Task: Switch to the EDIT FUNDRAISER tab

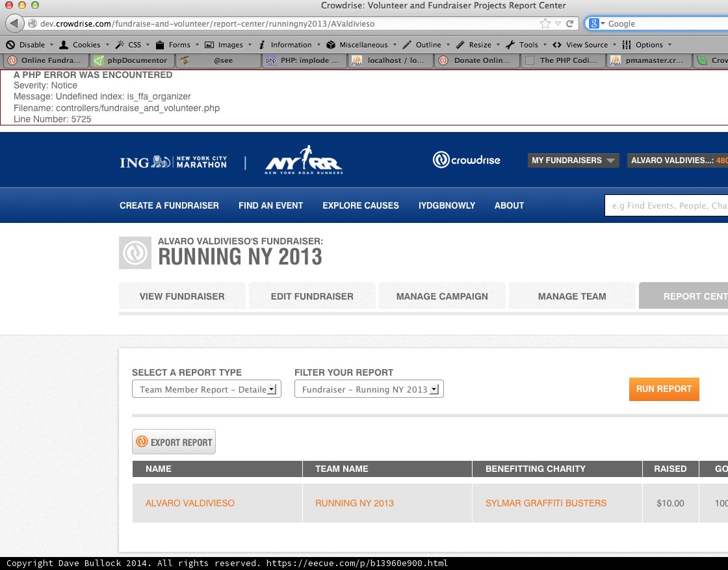Action: click(x=312, y=296)
